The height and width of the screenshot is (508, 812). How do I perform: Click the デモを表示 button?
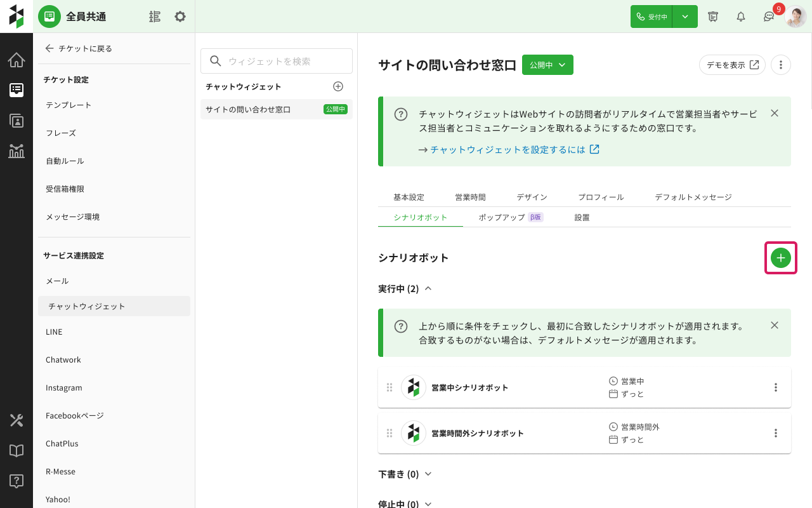732,65
